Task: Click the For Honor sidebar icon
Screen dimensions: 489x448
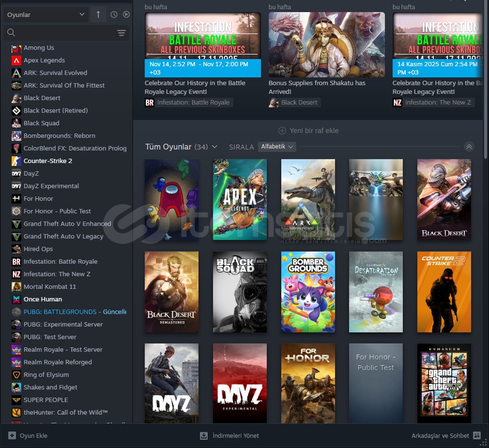Action: [16, 199]
